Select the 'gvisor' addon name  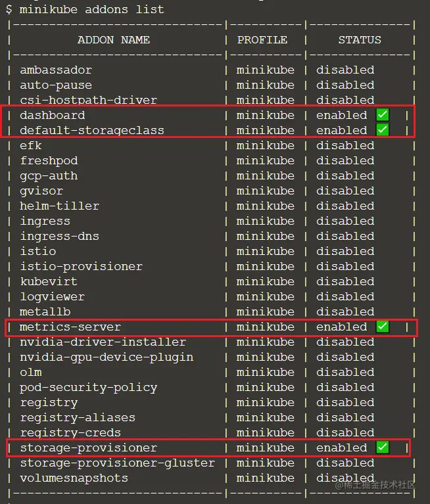coord(41,191)
